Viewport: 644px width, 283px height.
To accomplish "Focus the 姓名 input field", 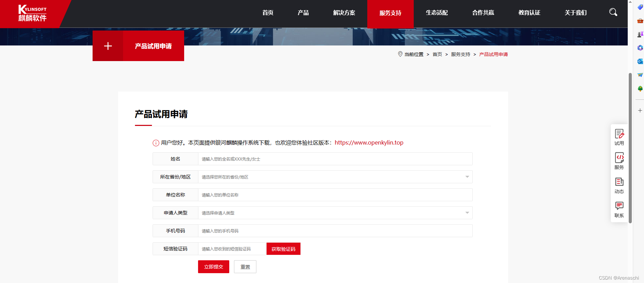I will (335, 159).
